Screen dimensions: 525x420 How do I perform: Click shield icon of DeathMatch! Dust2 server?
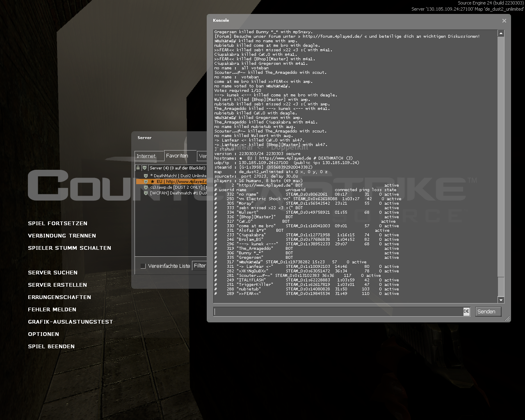(146, 176)
